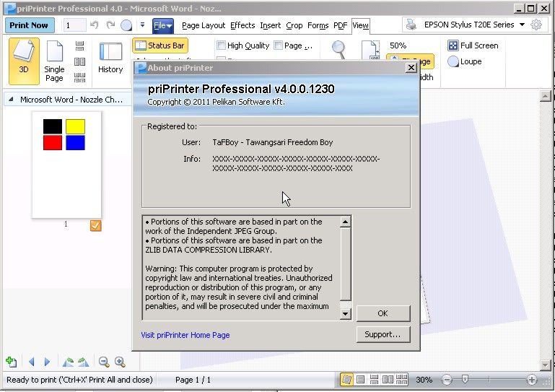Switch to the Crop tab

click(x=294, y=25)
